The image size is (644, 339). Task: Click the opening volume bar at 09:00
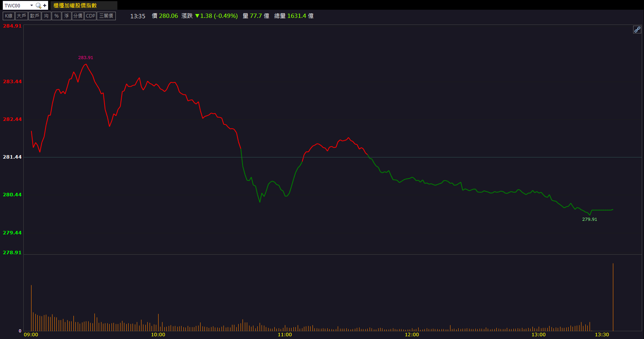31,308
